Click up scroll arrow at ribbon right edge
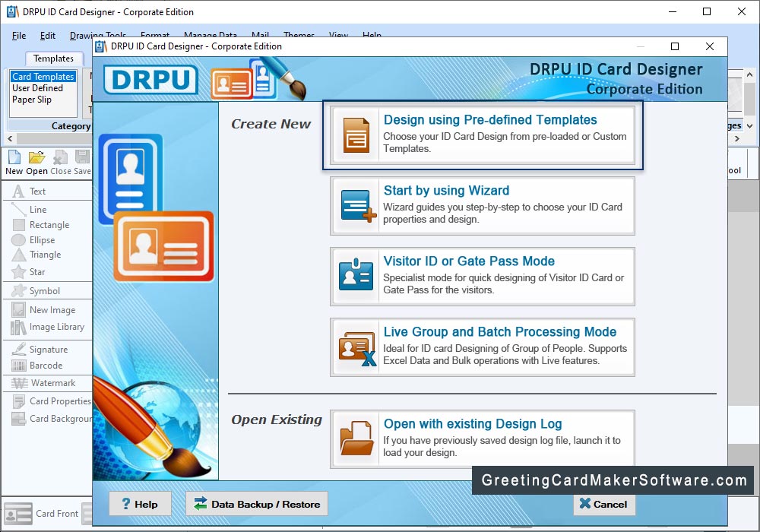 [750, 75]
